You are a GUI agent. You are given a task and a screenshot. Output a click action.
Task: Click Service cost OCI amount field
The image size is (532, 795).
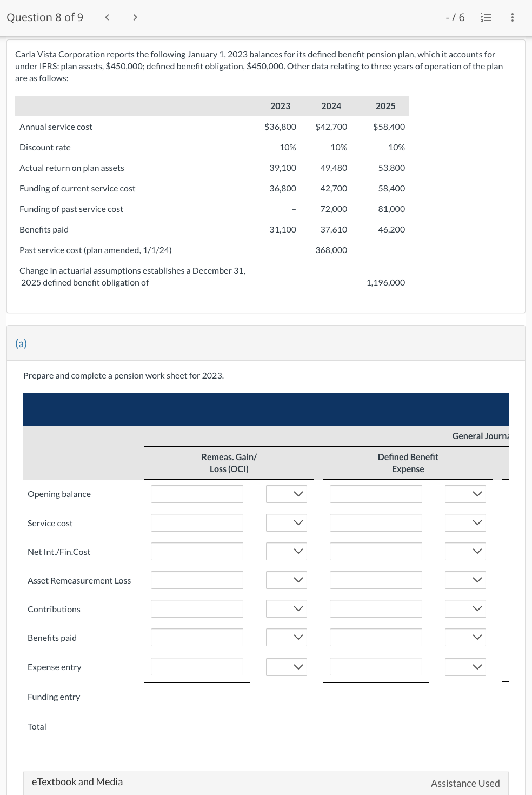[197, 522]
